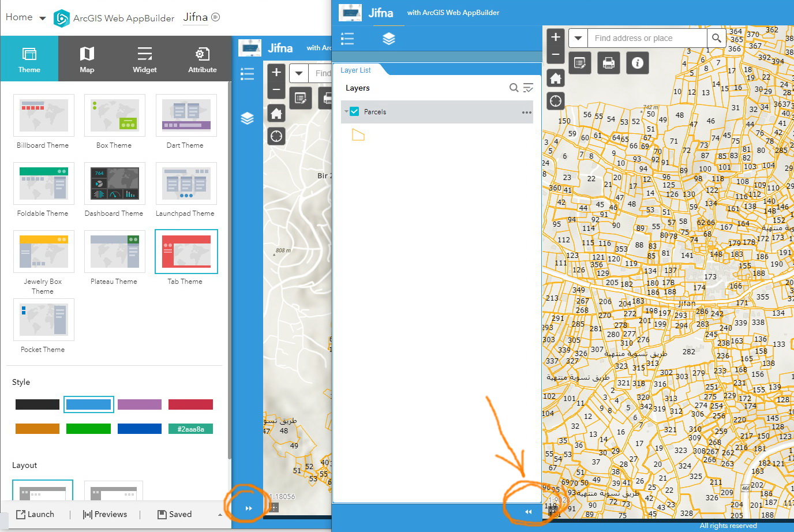
Task: Select the Foldable Theme thumbnail
Action: pyautogui.click(x=44, y=183)
